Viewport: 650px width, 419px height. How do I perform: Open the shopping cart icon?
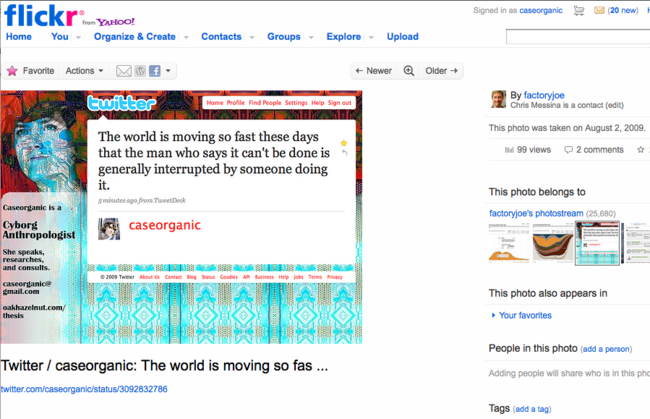[x=579, y=11]
